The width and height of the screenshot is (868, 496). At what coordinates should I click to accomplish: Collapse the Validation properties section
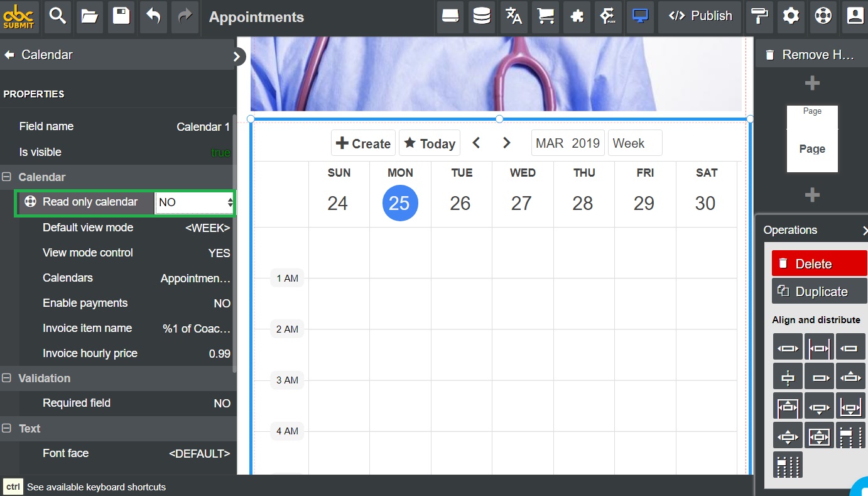pyautogui.click(x=7, y=378)
